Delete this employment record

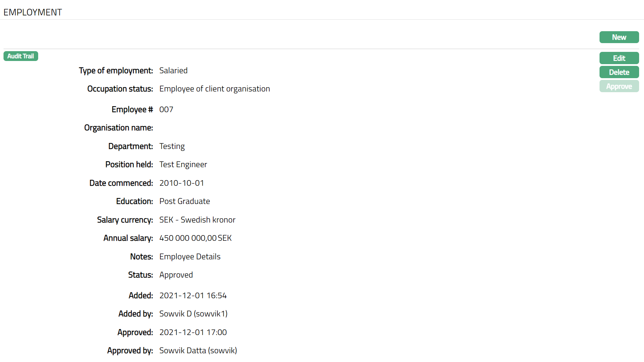pos(619,72)
